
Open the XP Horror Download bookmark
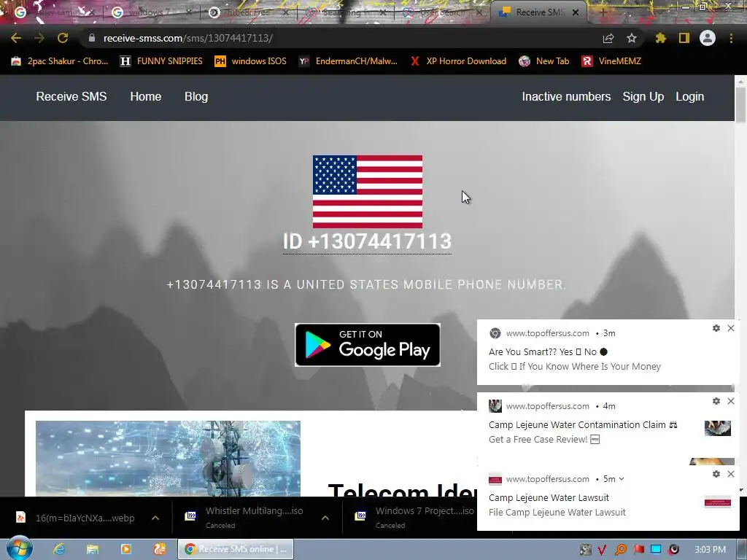click(459, 61)
